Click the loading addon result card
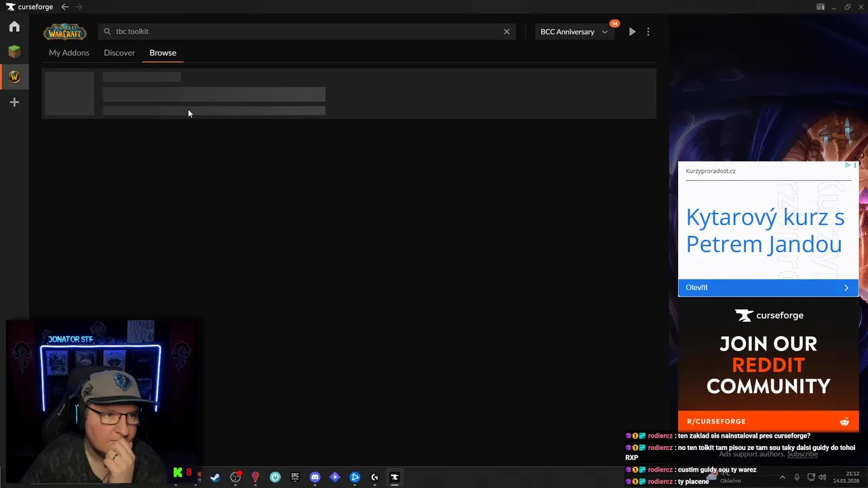 pos(349,94)
